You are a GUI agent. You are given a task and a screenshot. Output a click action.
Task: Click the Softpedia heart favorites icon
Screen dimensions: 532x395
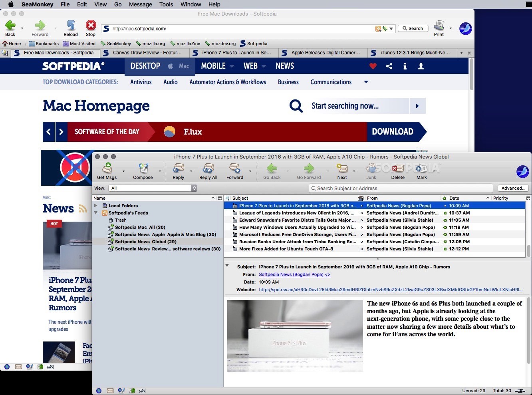pos(373,66)
